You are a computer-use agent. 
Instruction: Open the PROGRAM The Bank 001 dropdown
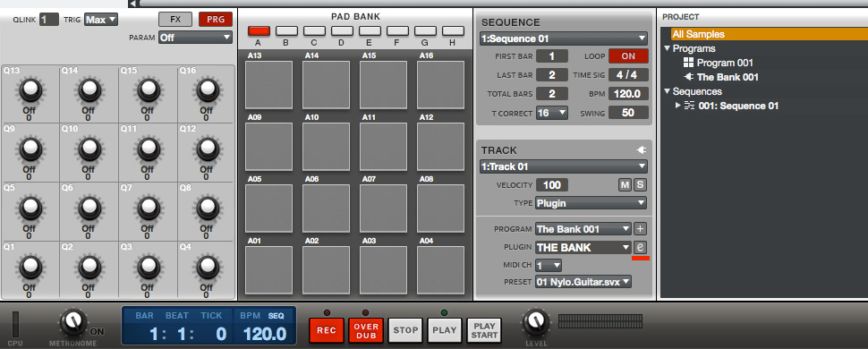(x=583, y=229)
